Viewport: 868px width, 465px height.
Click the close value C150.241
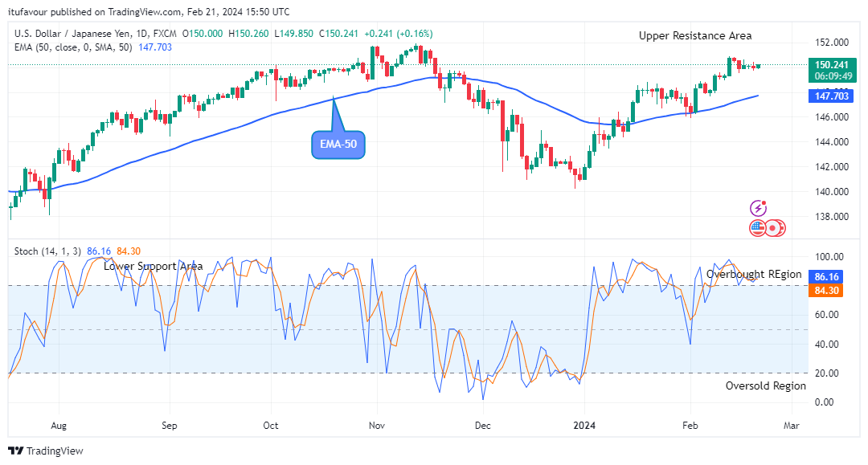[339, 34]
